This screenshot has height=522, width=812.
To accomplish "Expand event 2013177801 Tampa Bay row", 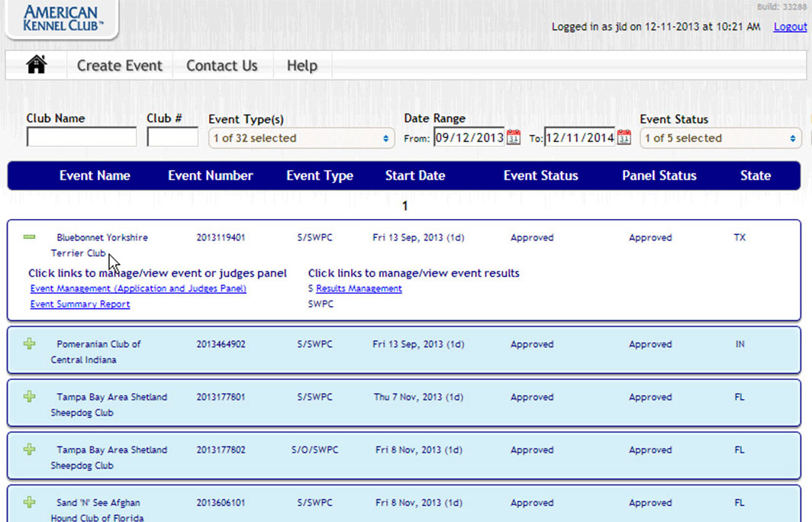I will (x=30, y=397).
